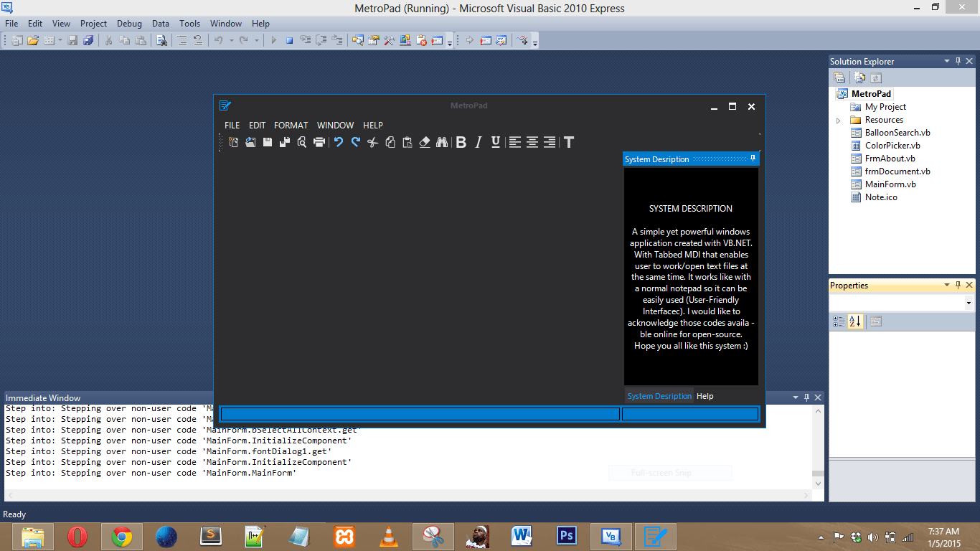Open MetroPad's EDIT menu
Screen dimensions: 980x551
(258, 125)
